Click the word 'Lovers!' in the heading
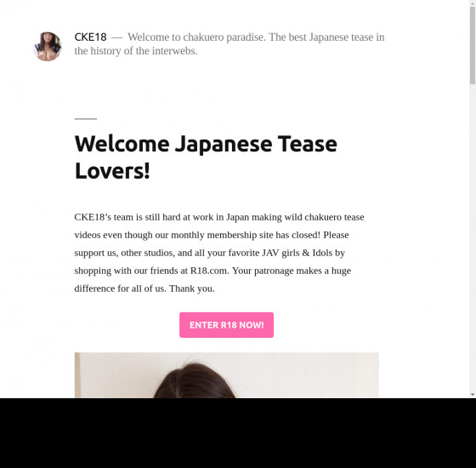Viewport: 476px width, 468px height. (112, 171)
